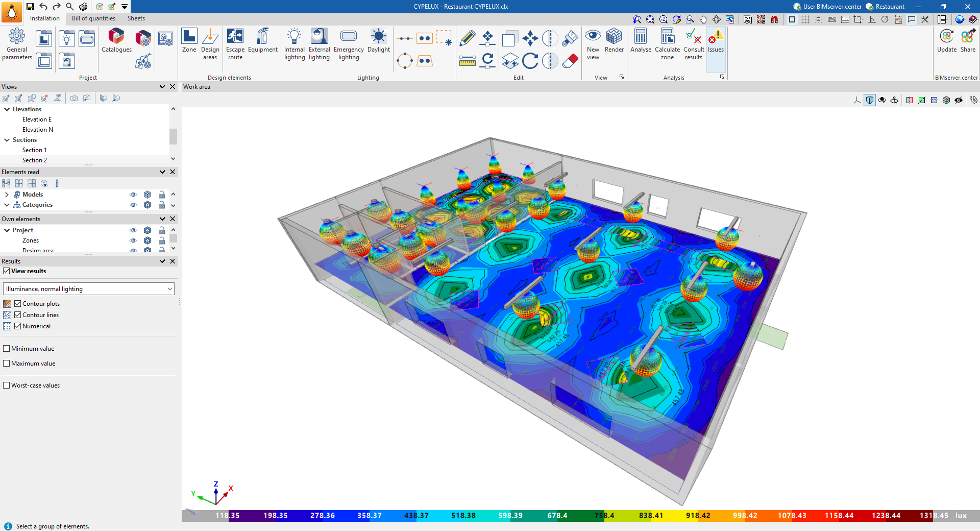Choose the Emergency lighting tool
The height and width of the screenshot is (531, 980).
click(349, 44)
